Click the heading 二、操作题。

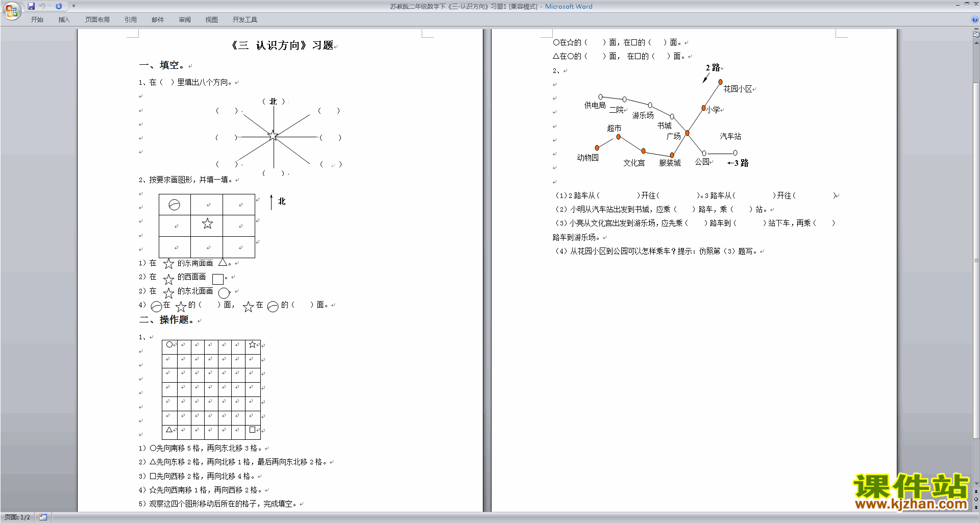tap(167, 320)
